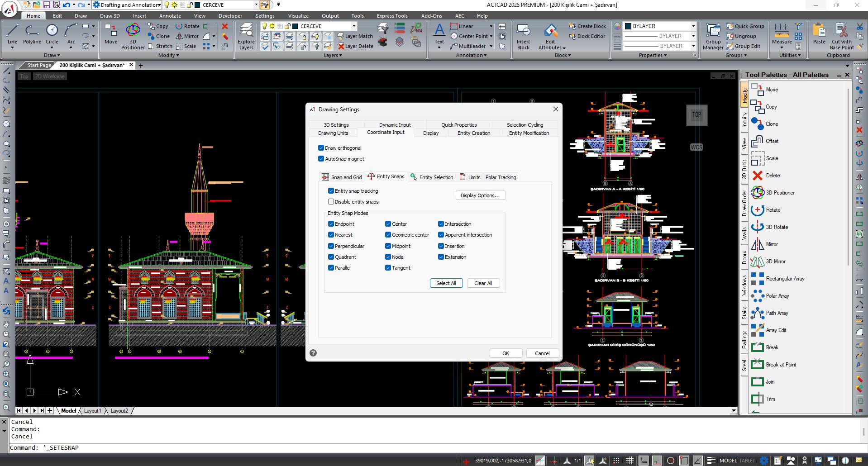The width and height of the screenshot is (868, 466).
Task: Switch to Snap and Grid tab
Action: click(342, 177)
